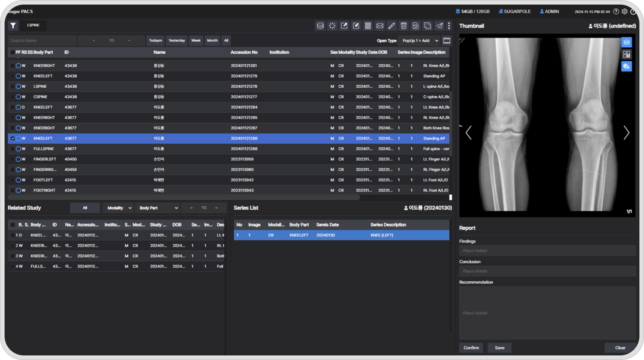Viewport: 644px width, 360px height.
Task: Click the layers icon on thumbnail
Action: [x=627, y=42]
